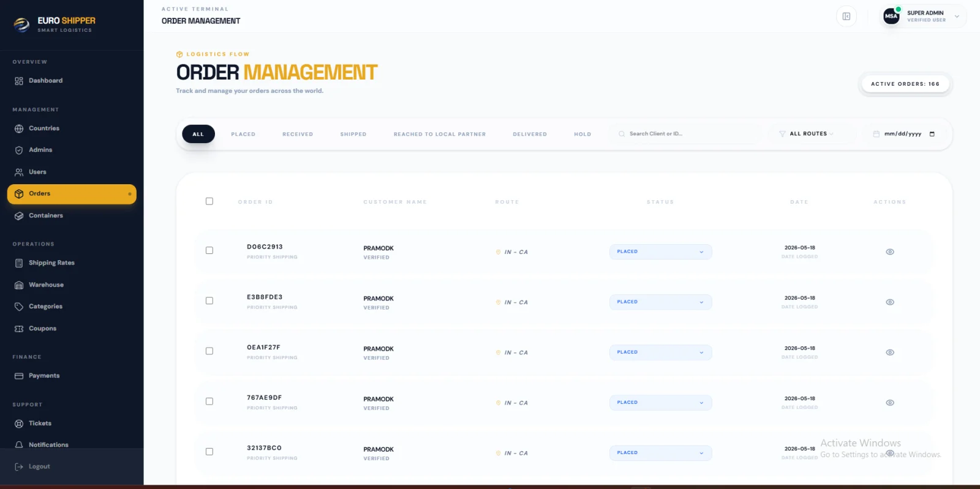Select checkbox for order 767AE9DF
Screen dimensions: 980x489
[x=209, y=401]
